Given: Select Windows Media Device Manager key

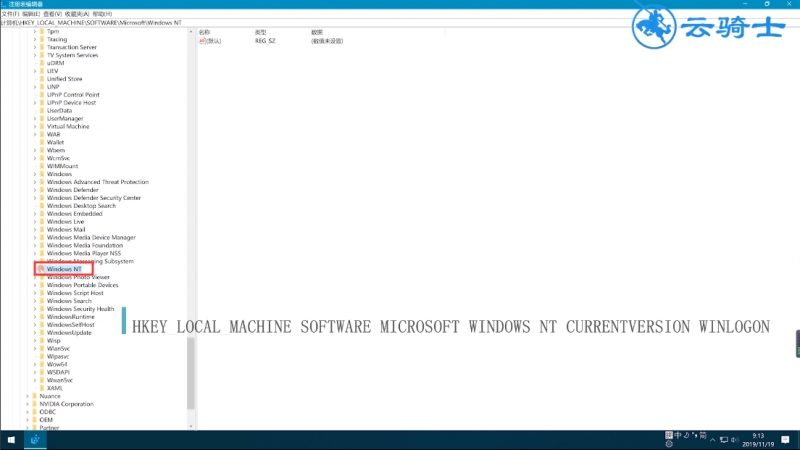Looking at the screenshot, I should (91, 237).
